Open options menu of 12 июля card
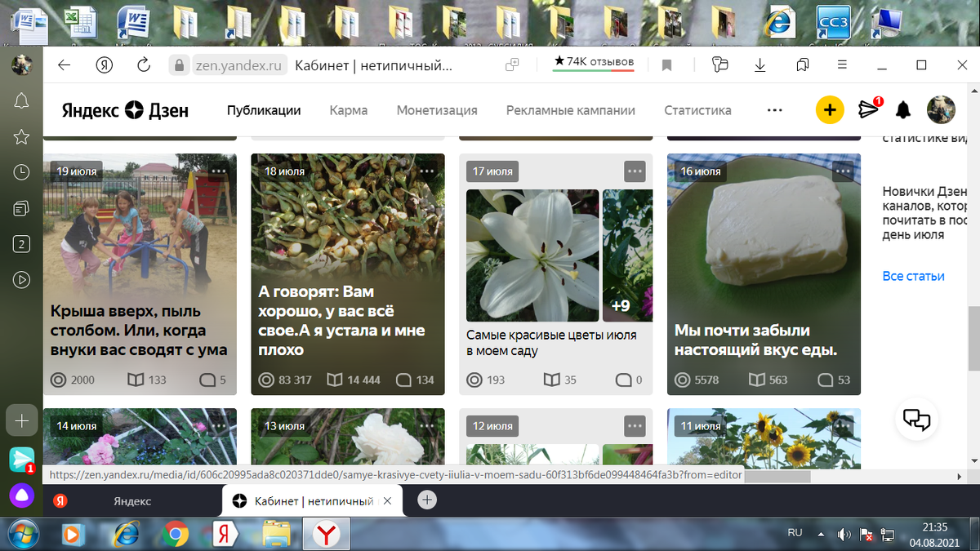980x551 pixels. pyautogui.click(x=635, y=426)
